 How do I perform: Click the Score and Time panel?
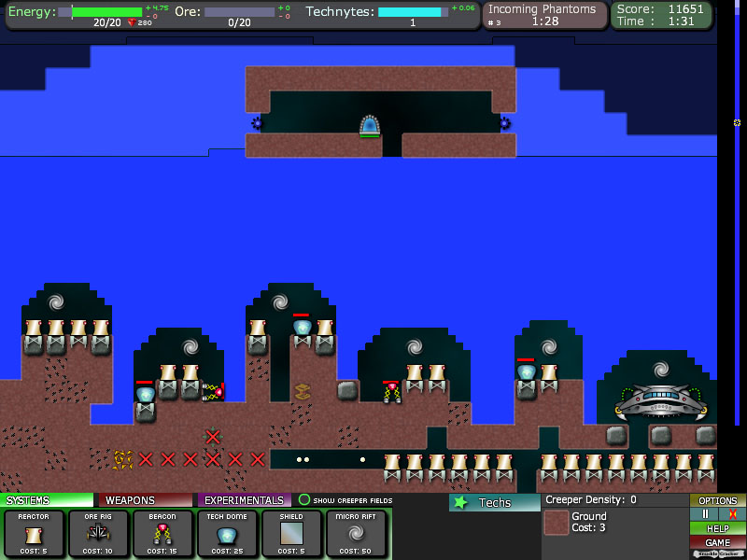tap(661, 15)
